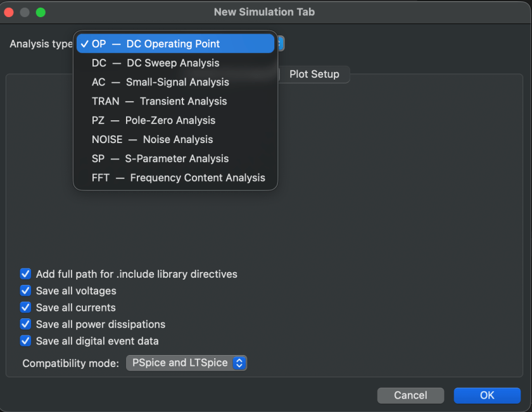This screenshot has width=532, height=412.
Task: Toggle Save all power dissipations
Action: click(x=26, y=324)
